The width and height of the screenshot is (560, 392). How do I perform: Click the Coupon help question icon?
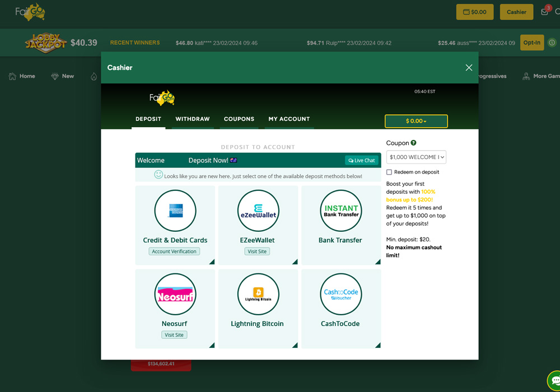point(413,143)
